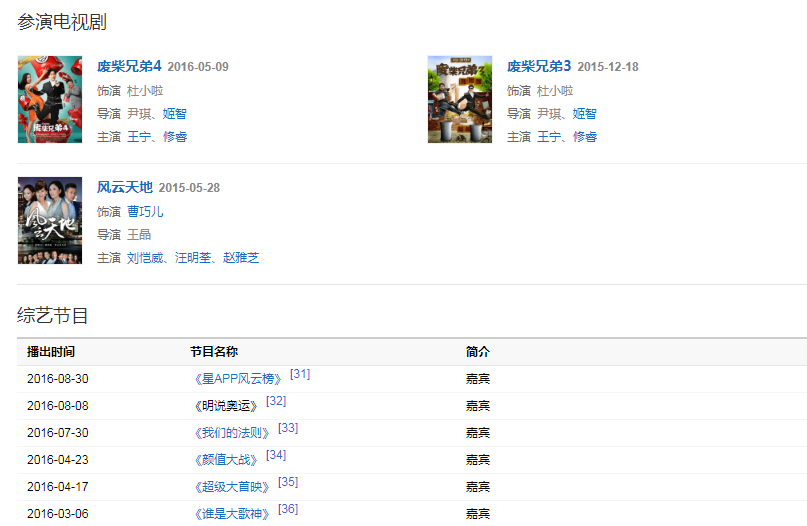The height and width of the screenshot is (526, 807).
Task: Click the 废柴兄弟3 poster thumbnail
Action: pyautogui.click(x=459, y=99)
